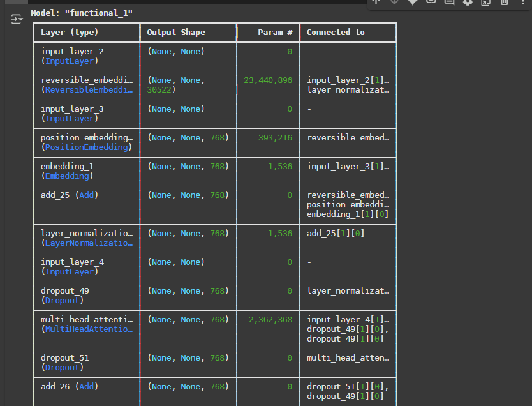Delete cell using the trash icon
This screenshot has height=406, width=532.
pyautogui.click(x=504, y=3)
